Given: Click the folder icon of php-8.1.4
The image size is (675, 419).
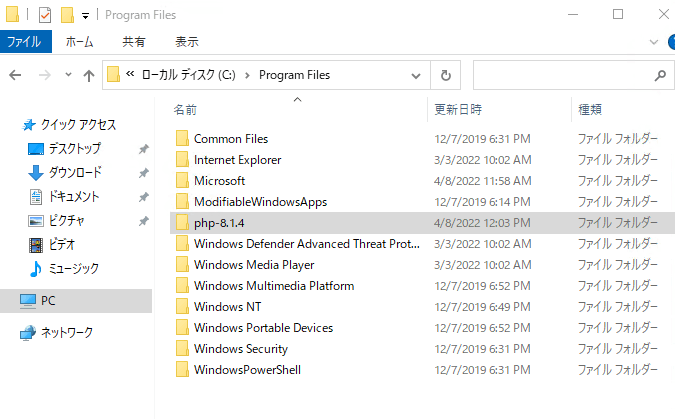Looking at the screenshot, I should (182, 222).
